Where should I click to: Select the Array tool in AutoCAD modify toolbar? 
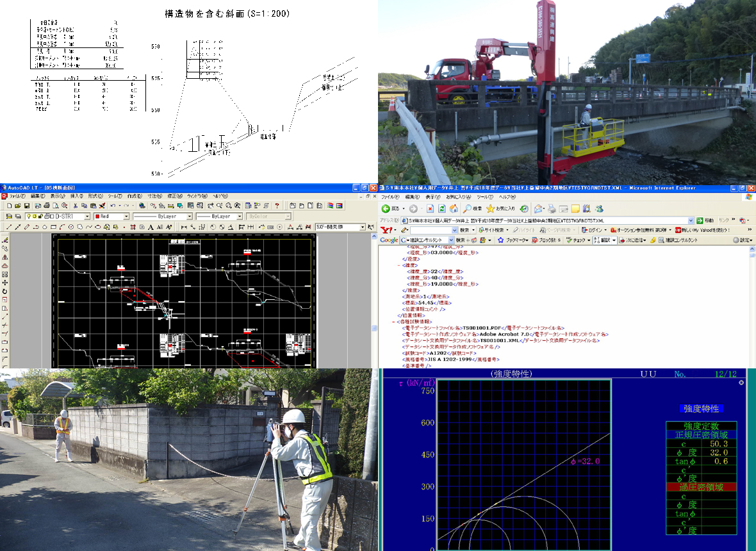coord(5,274)
